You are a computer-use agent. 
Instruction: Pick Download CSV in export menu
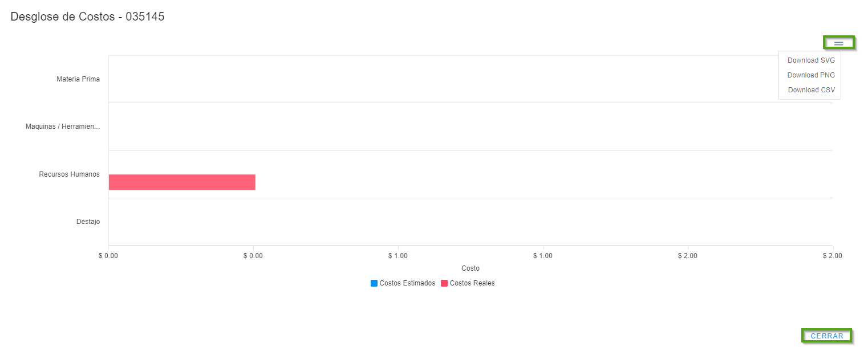(x=811, y=90)
